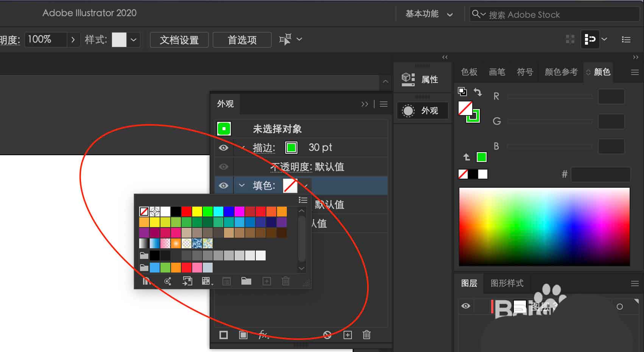Open Appearance panel hamburger menu

point(384,104)
